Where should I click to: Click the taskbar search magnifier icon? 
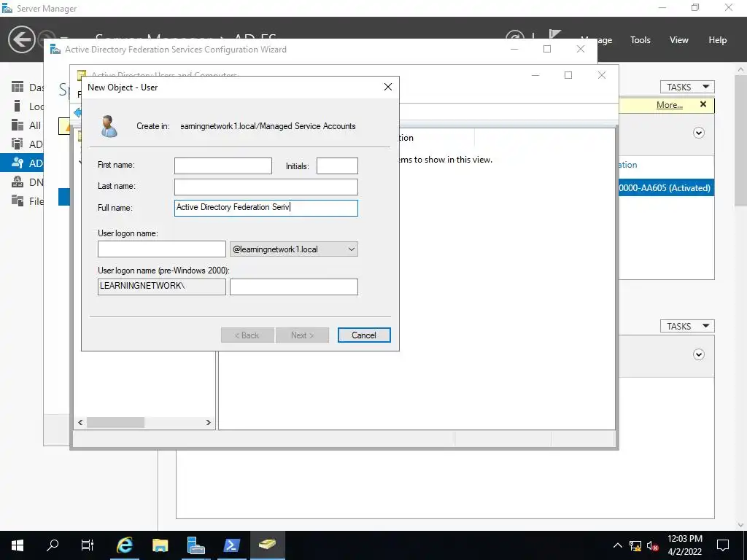53,545
